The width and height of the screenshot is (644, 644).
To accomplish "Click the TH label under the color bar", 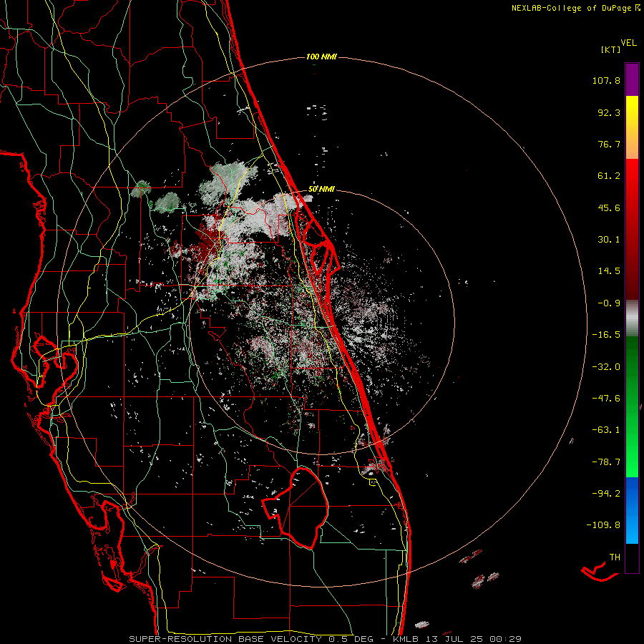I will (x=615, y=557).
